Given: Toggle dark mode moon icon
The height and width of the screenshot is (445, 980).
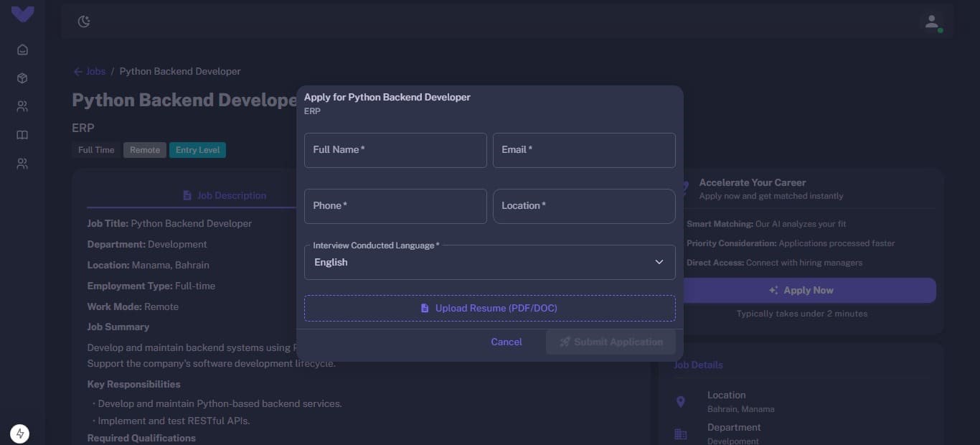Looking at the screenshot, I should point(84,22).
